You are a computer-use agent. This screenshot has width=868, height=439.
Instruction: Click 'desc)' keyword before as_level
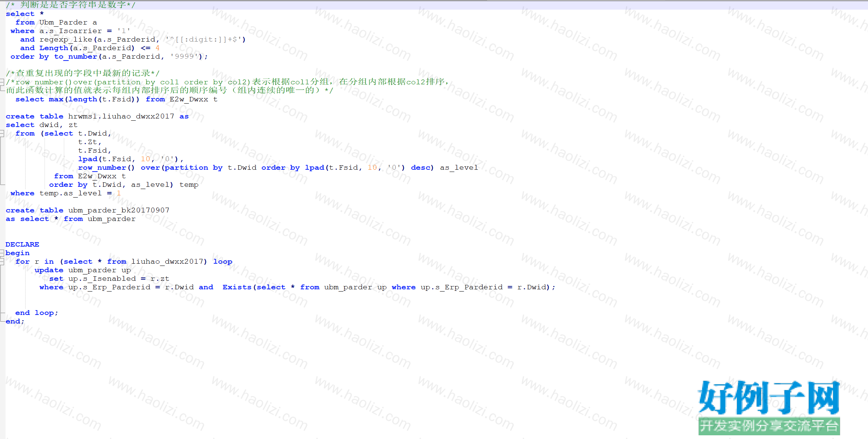(x=422, y=168)
